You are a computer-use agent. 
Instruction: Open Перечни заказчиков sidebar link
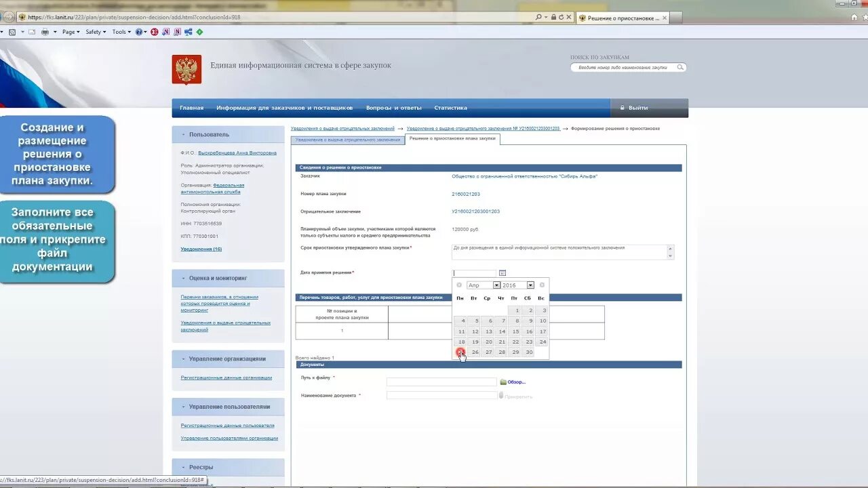click(x=220, y=303)
